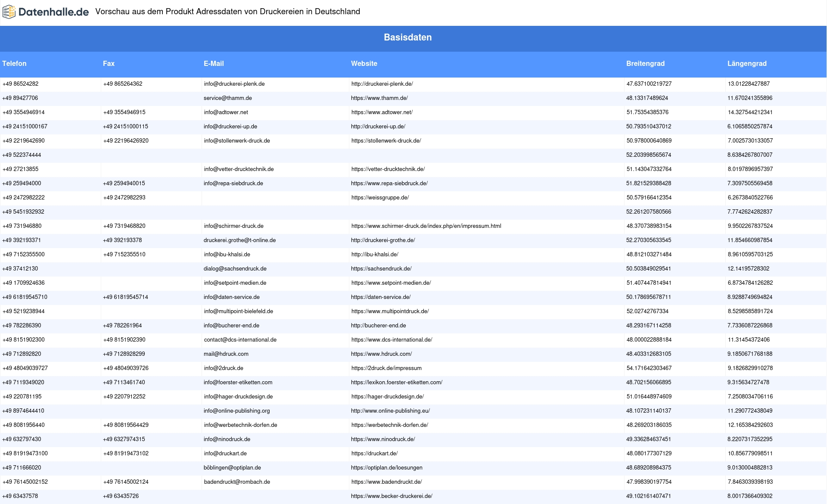Select fax number +49 61819545714

coord(125,297)
